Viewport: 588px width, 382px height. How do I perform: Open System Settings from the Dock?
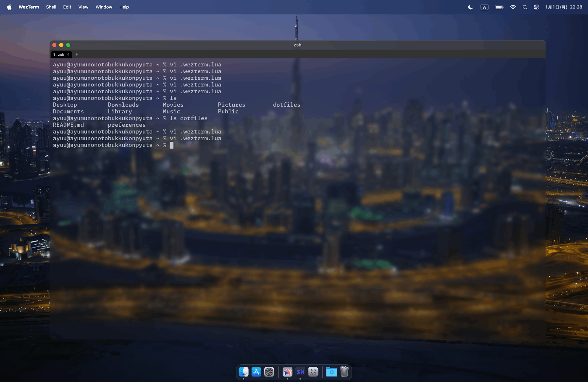point(268,372)
